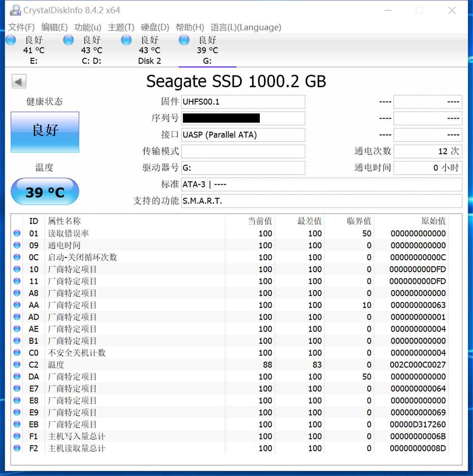The width and height of the screenshot is (473, 476).
Task: Click the empty 传输模式 field
Action: pos(243,151)
